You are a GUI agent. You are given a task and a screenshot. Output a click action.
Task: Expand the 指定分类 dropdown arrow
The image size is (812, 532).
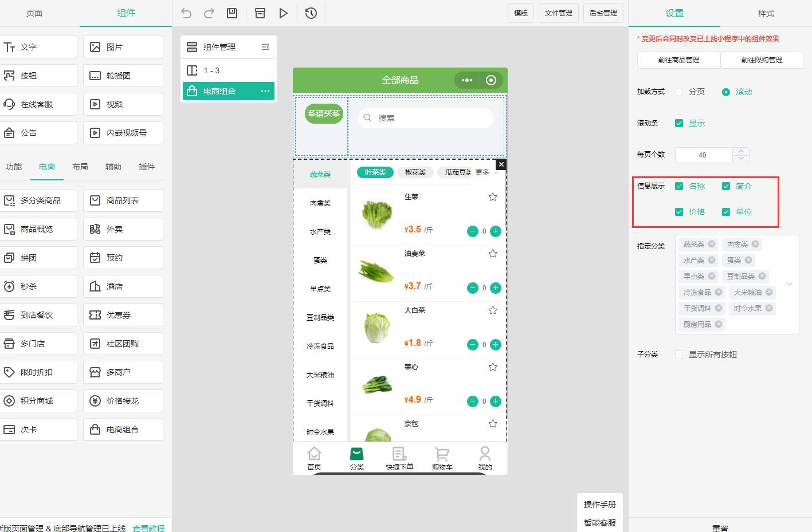tap(789, 284)
